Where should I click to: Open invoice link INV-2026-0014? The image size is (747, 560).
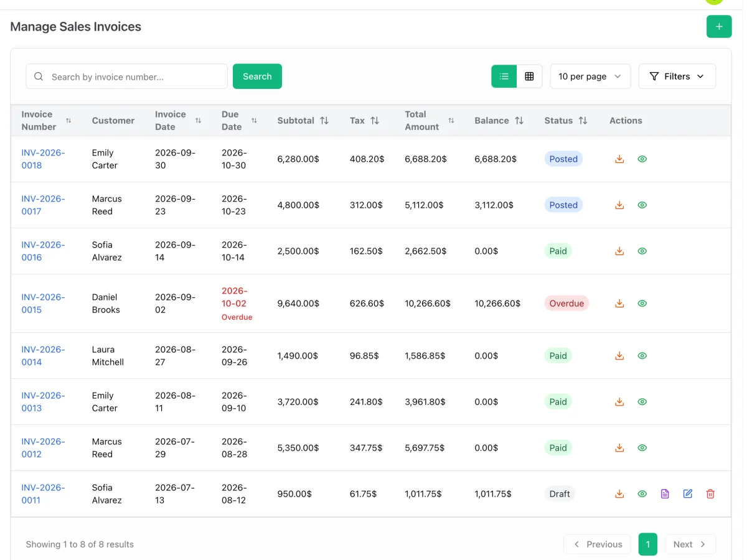click(x=43, y=356)
